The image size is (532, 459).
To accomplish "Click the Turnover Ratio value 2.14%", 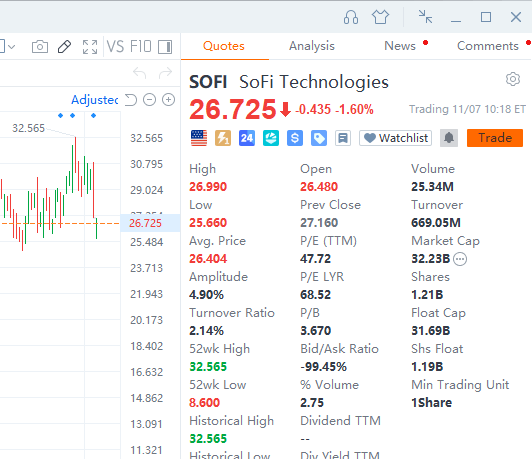I will [206, 331].
